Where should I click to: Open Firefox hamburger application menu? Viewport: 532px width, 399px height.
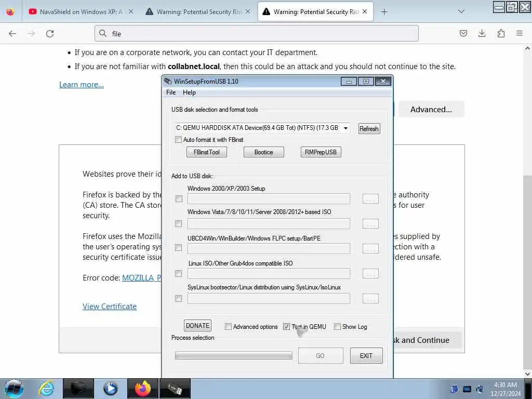pyautogui.click(x=520, y=33)
